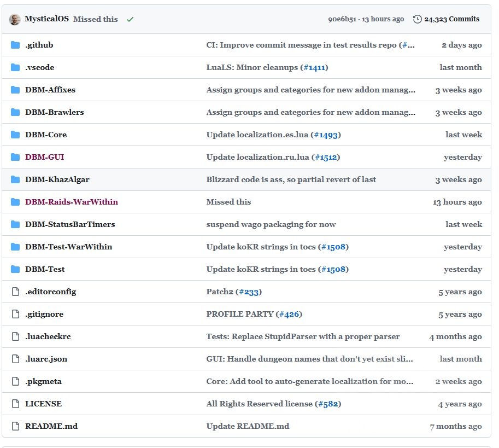The image size is (499, 448).
Task: Click the DBM-Core folder icon
Action: pos(15,135)
